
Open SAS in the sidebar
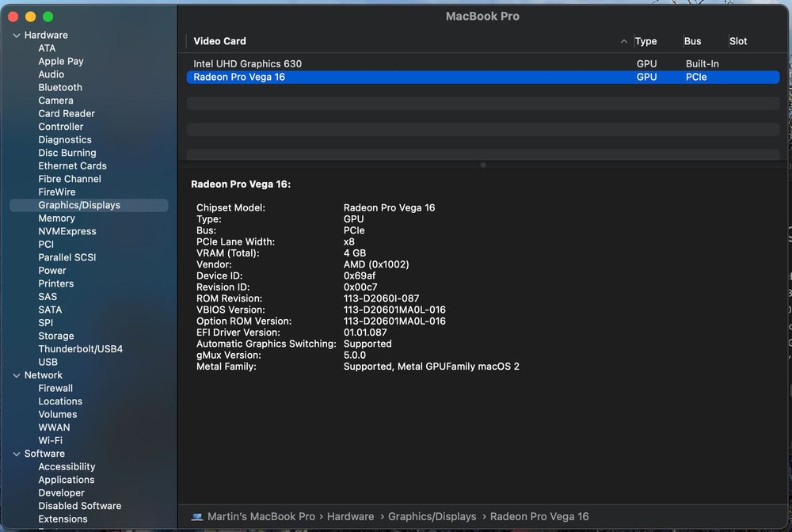click(x=48, y=298)
